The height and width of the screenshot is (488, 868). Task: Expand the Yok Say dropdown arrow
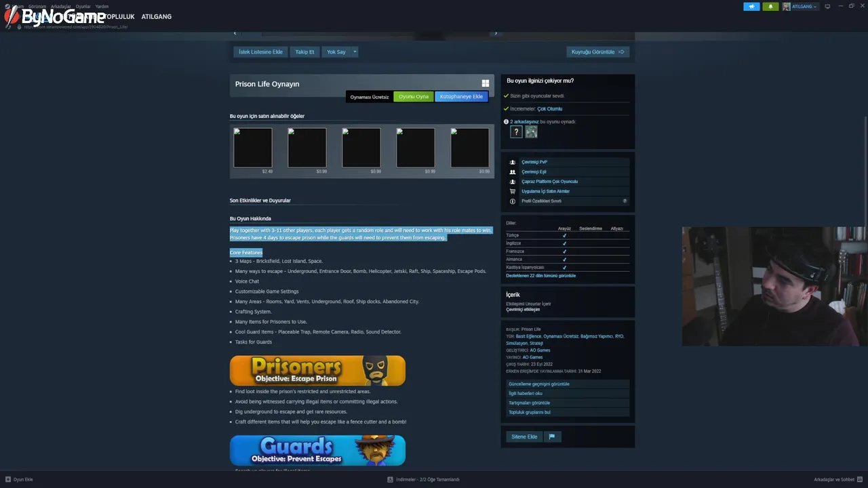point(355,52)
